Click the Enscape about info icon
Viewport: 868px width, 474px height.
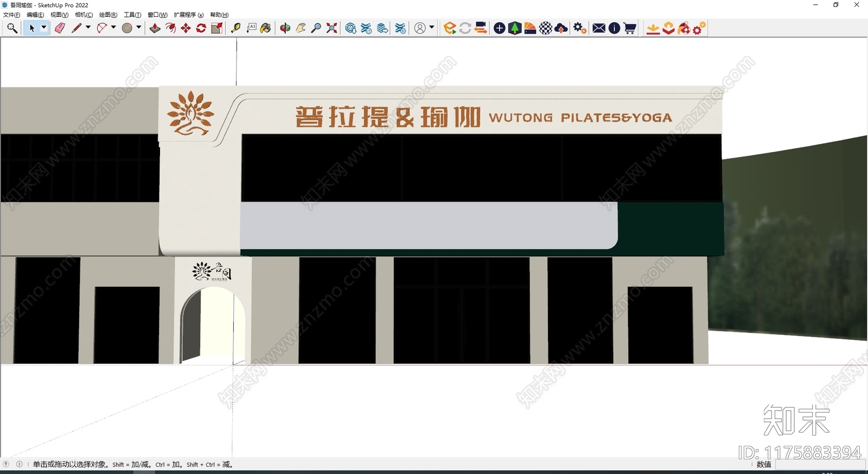pyautogui.click(x=614, y=28)
